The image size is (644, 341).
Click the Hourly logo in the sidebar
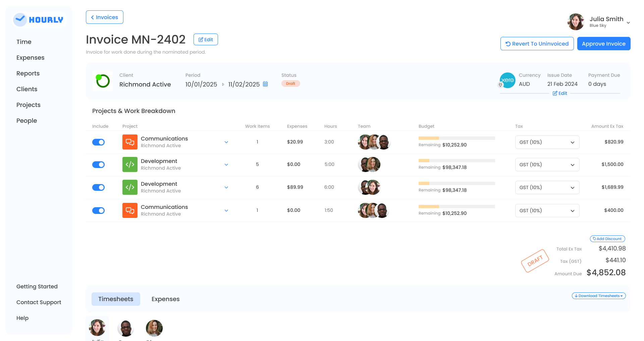39,20
